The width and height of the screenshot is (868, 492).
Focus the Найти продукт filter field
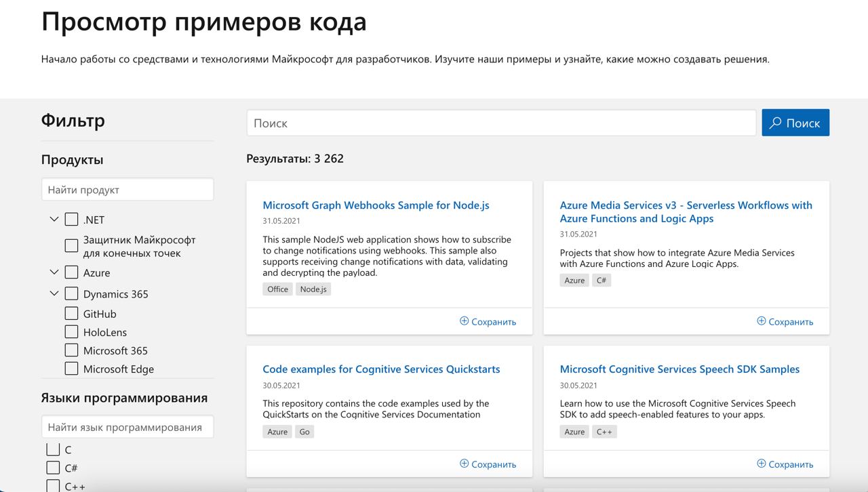coord(127,190)
